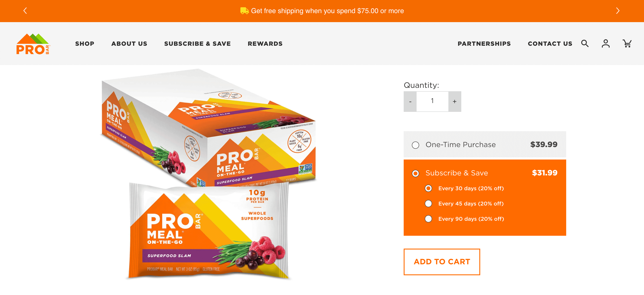Screen dimensions: 644x295
Task: Open the search magnifier icon
Action: click(x=585, y=43)
